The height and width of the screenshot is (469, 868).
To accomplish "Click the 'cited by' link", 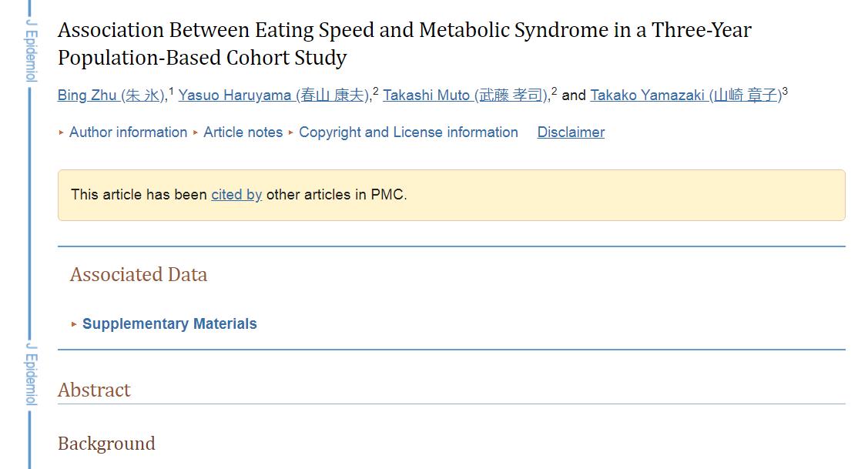I will tap(236, 195).
